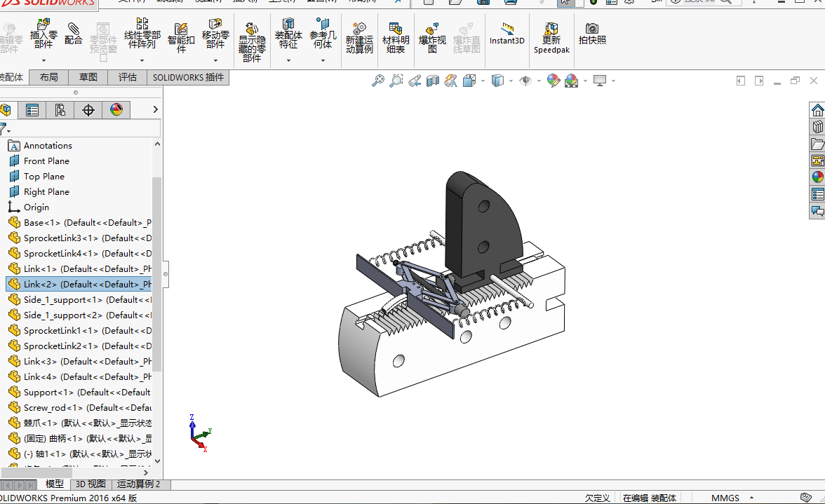Open View Palette icon in task pane
825x504 pixels.
817,161
